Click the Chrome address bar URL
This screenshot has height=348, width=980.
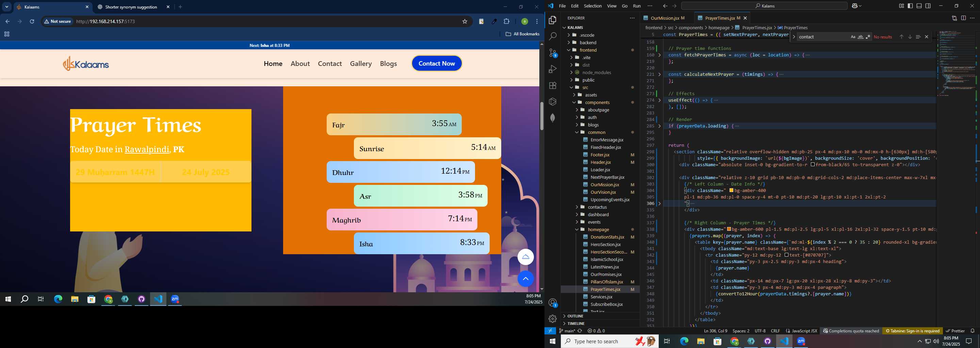pyautogui.click(x=105, y=22)
